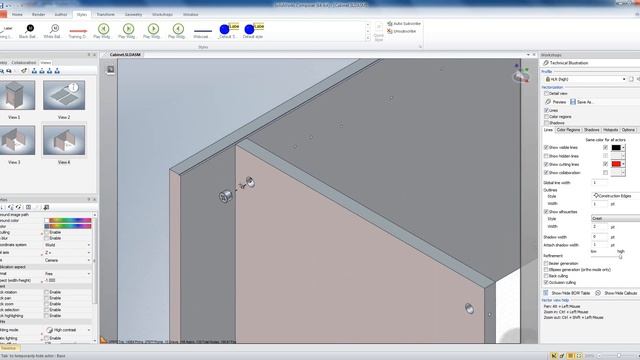Screen dimensions: 640x360
Task: Uncheck the Lines checkbox
Action: click(x=546, y=110)
